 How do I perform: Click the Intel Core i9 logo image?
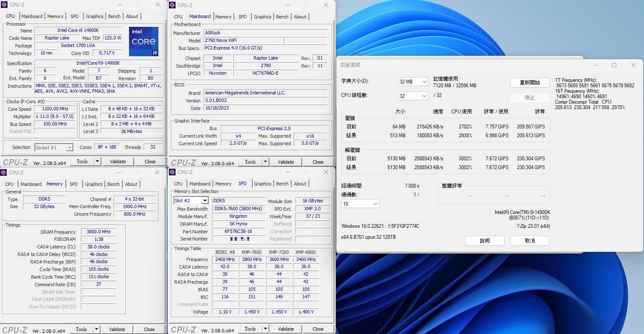[x=143, y=42]
